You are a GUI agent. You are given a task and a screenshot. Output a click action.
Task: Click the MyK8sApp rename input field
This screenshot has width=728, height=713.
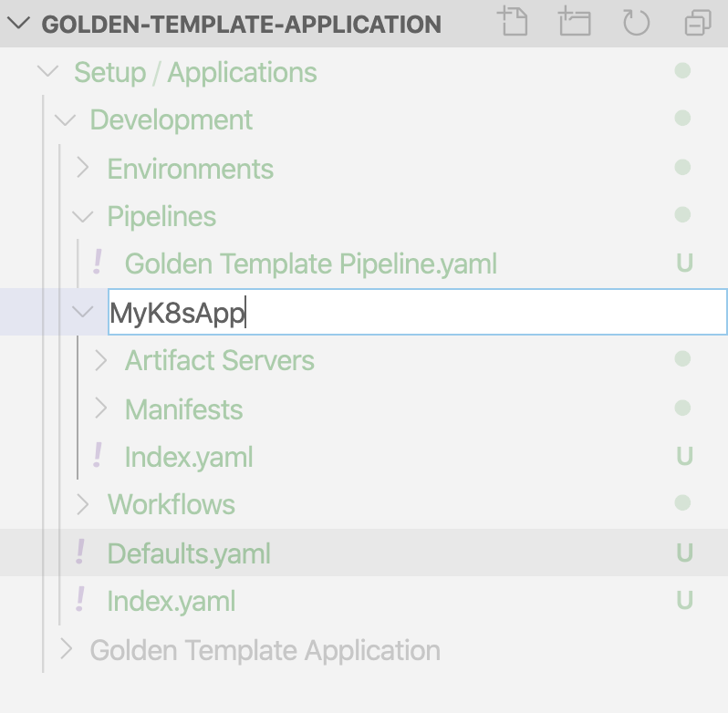point(418,312)
